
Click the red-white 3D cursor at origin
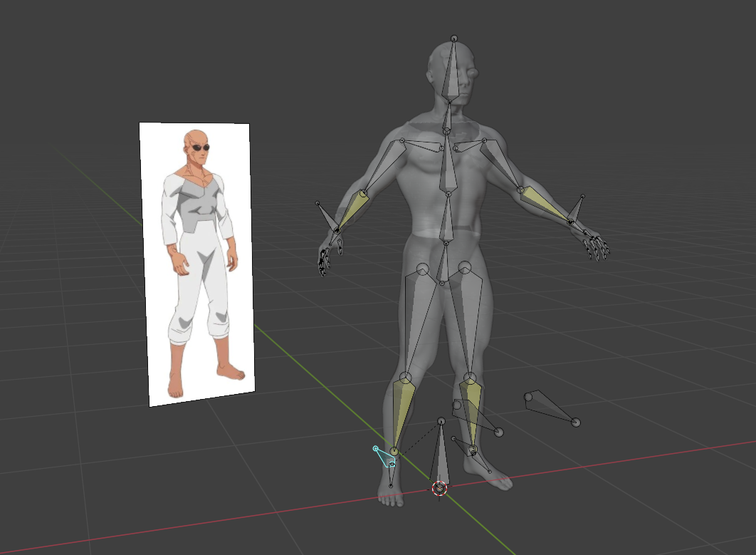click(x=440, y=488)
